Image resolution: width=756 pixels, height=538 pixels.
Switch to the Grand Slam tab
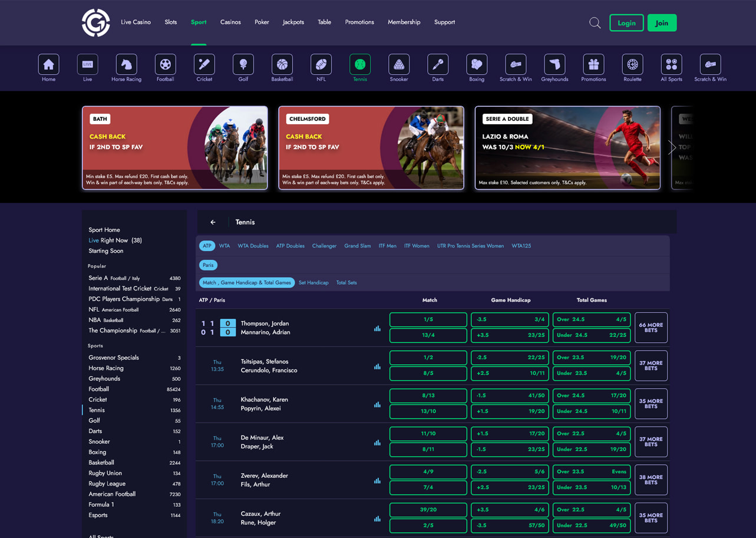[357, 246]
